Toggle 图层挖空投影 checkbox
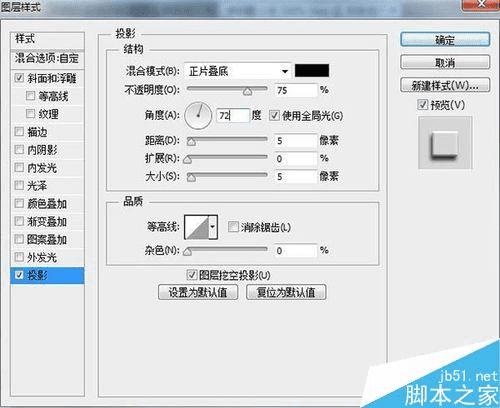500x408 pixels. pyautogui.click(x=191, y=275)
